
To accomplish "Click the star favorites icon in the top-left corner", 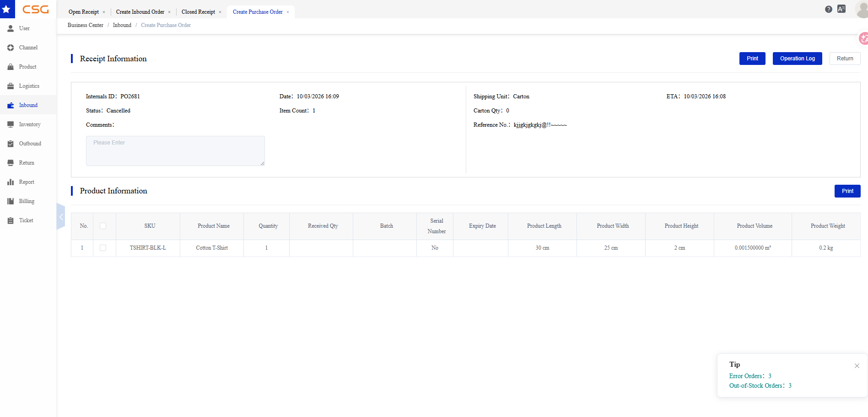I will click(x=6, y=9).
